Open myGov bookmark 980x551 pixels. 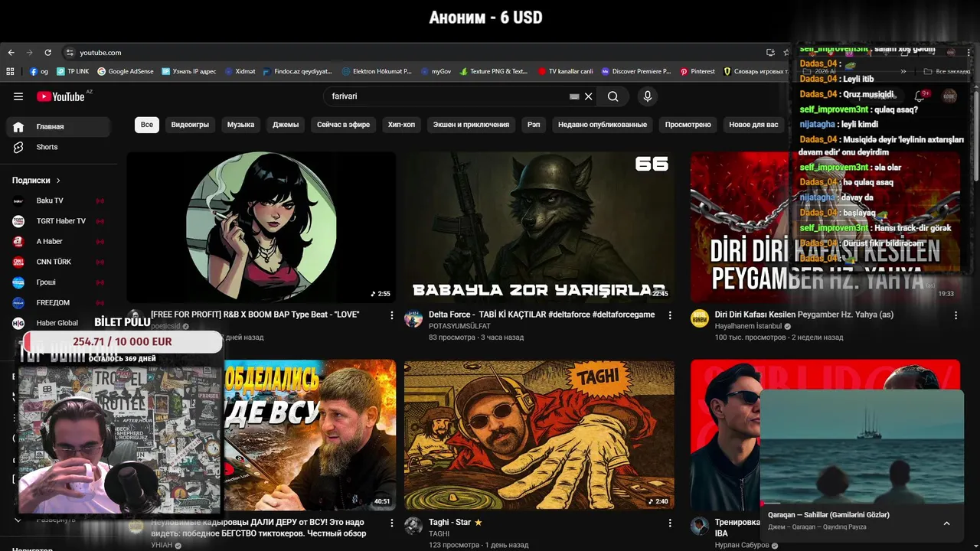tap(436, 71)
